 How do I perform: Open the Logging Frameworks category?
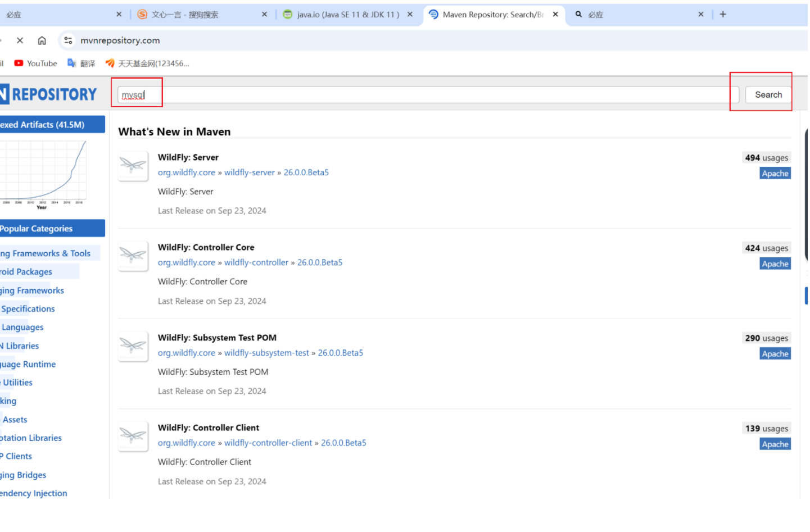(32, 290)
